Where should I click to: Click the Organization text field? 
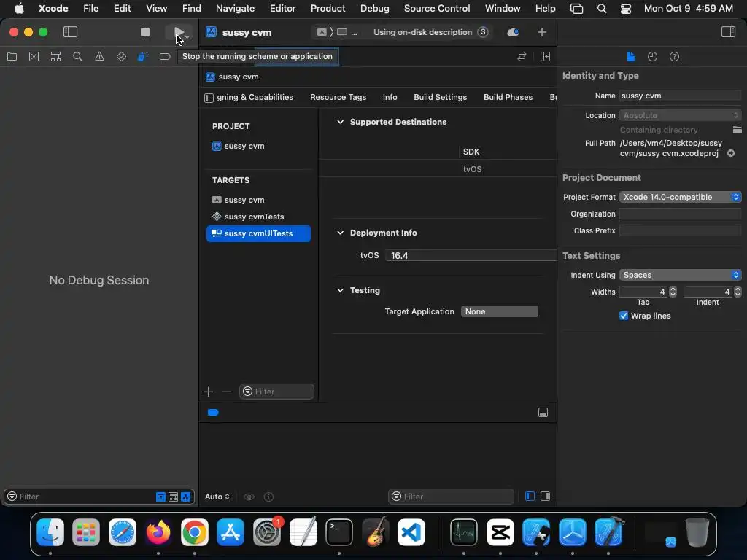pos(680,214)
